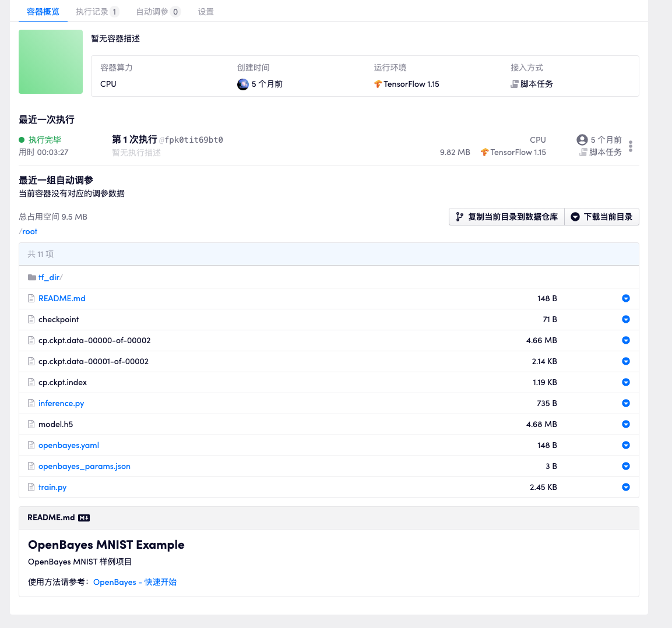The width and height of the screenshot is (672, 628).
Task: Download model.h5 using its arrow icon
Action: (x=626, y=424)
